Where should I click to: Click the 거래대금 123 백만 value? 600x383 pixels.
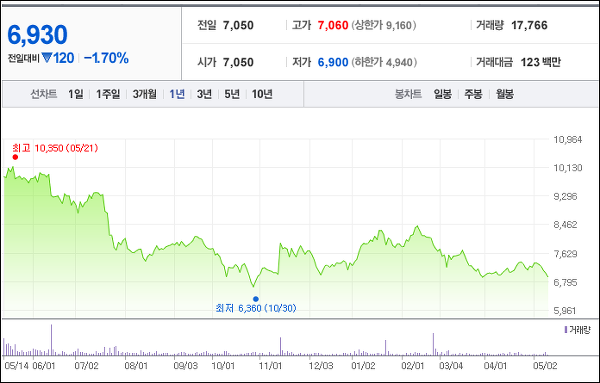(x=540, y=62)
